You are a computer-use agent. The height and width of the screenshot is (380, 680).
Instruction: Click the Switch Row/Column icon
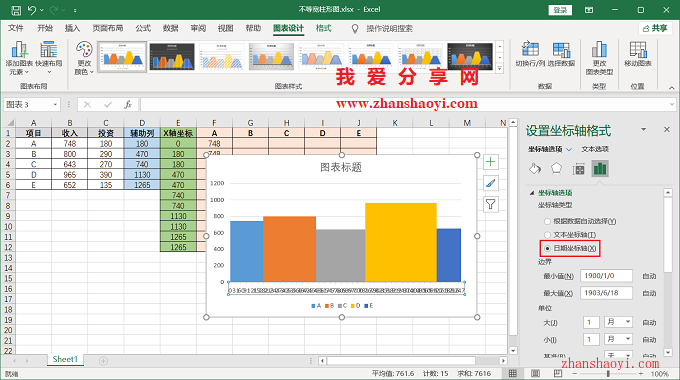pyautogui.click(x=530, y=49)
